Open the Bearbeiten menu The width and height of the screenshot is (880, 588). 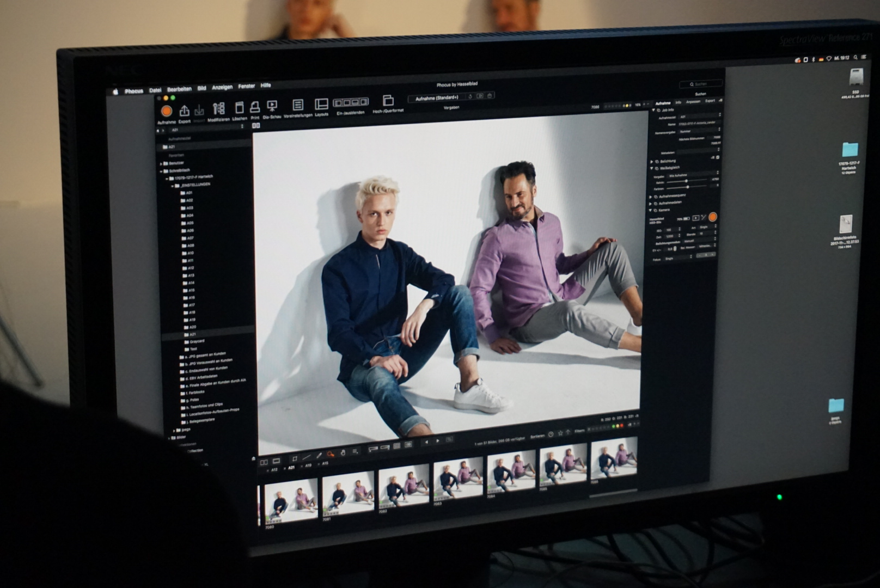coord(179,89)
